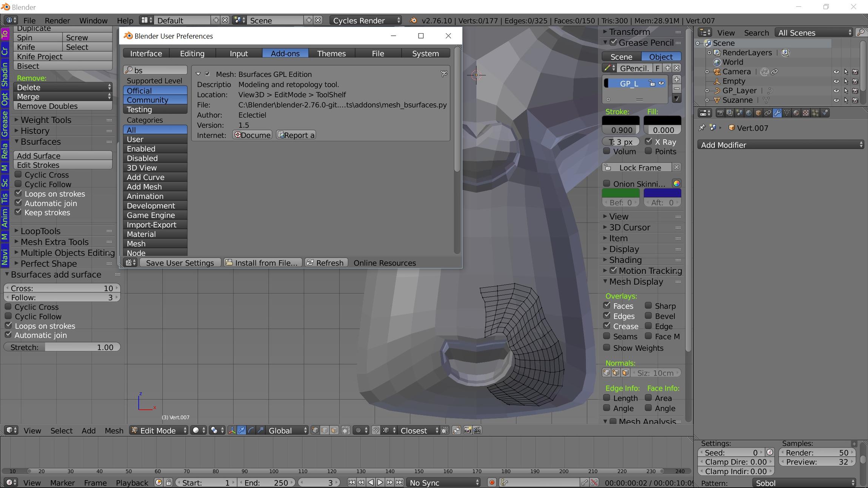This screenshot has width=868, height=488.
Task: Pin the properties context with pin icon
Action: point(702,128)
